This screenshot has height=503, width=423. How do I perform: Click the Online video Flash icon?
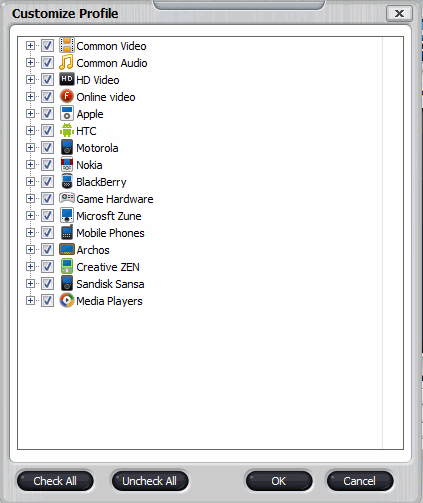[67, 96]
